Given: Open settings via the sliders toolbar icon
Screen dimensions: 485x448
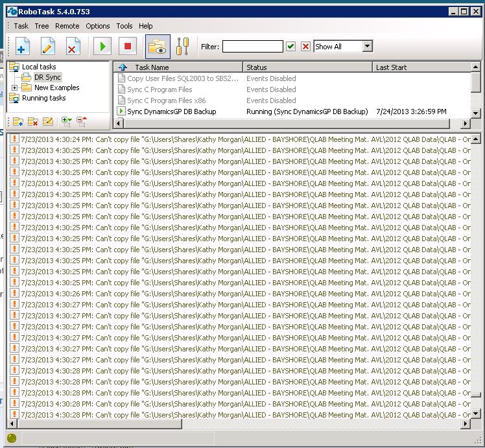Looking at the screenshot, I should 182,47.
